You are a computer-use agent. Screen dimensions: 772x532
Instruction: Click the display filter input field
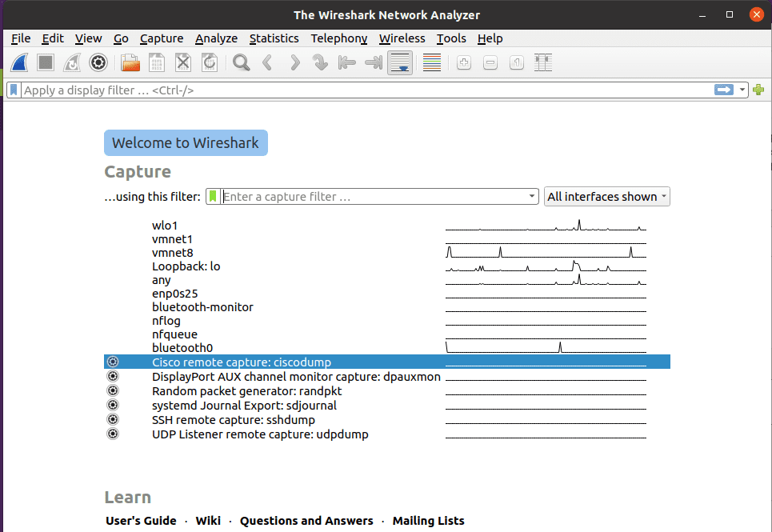click(366, 90)
